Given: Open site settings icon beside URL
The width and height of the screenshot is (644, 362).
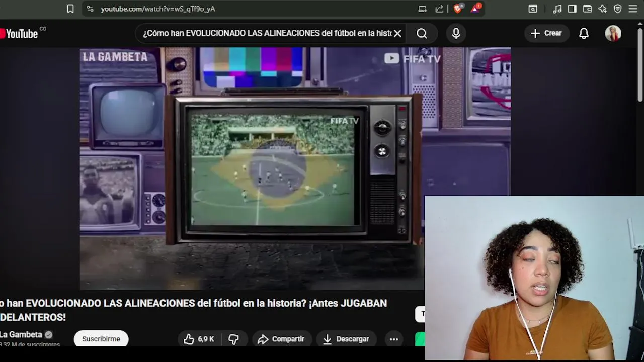Looking at the screenshot, I should [x=90, y=9].
